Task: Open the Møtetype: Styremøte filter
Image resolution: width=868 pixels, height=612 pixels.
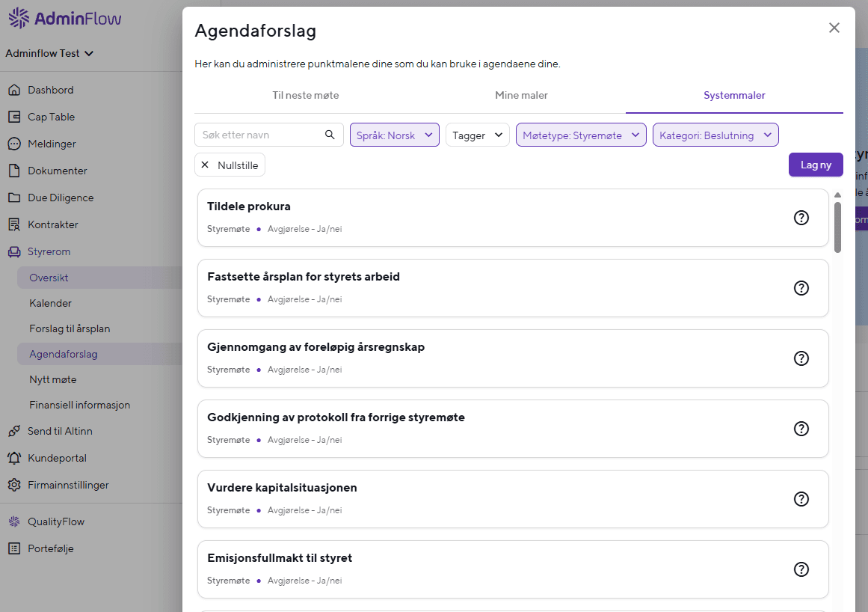Action: pos(581,135)
